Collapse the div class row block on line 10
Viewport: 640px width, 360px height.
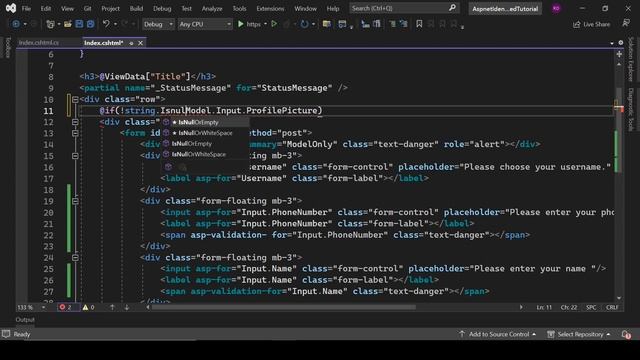click(75, 99)
